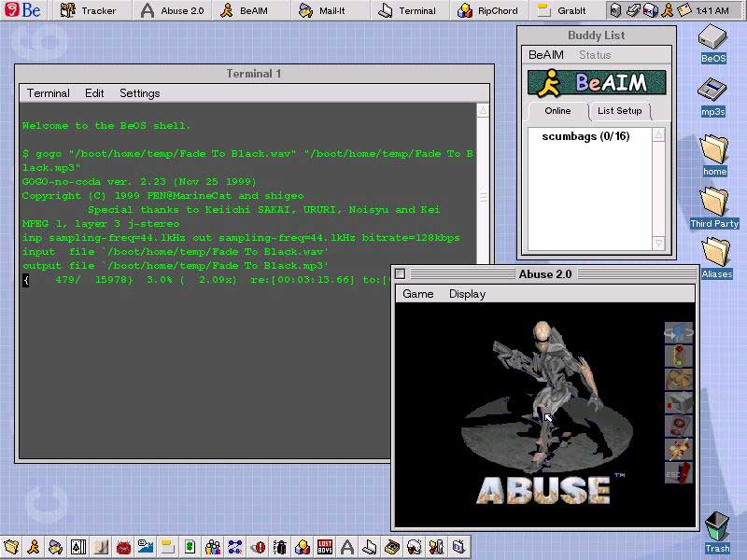Click the spinning figure icon in Abuse menu
The height and width of the screenshot is (560, 747).
coord(679,332)
